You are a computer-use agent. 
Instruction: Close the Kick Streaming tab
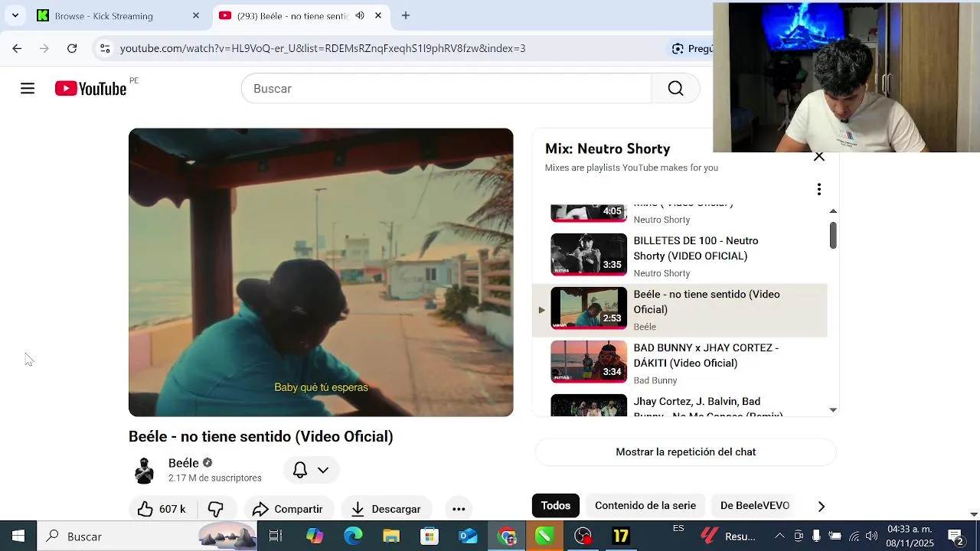coord(195,15)
